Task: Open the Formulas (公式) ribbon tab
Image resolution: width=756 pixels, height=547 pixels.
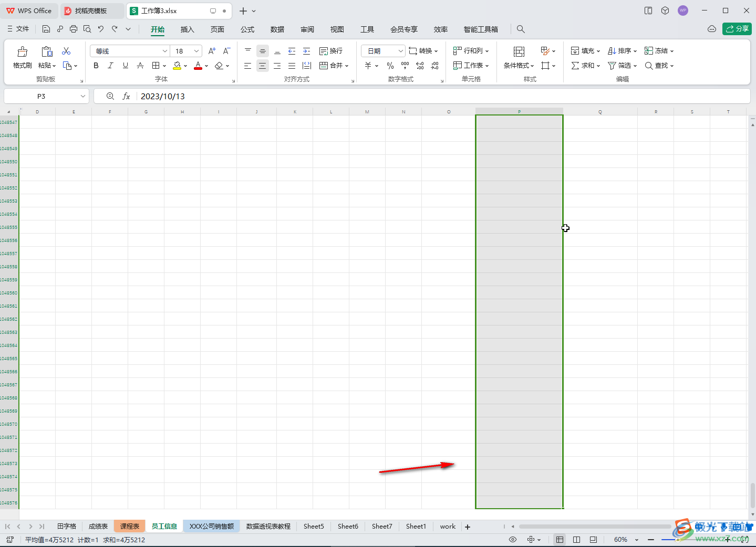Action: pyautogui.click(x=247, y=29)
